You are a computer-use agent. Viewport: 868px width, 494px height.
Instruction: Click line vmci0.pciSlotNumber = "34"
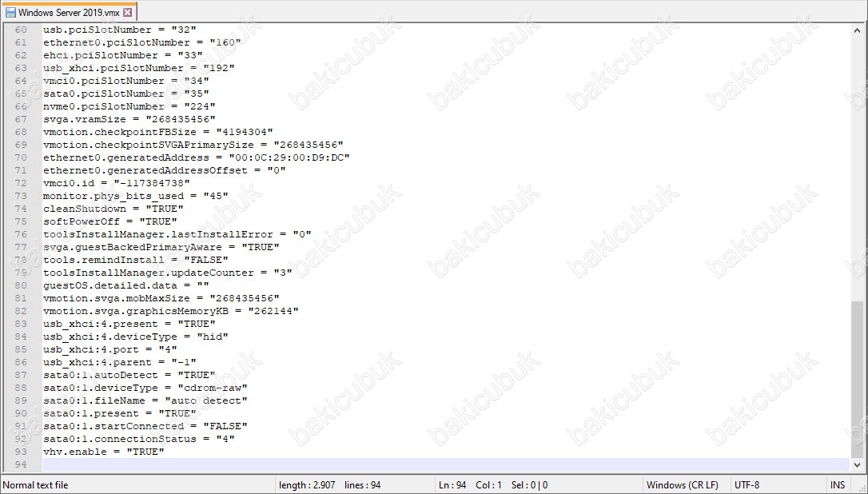(x=126, y=81)
